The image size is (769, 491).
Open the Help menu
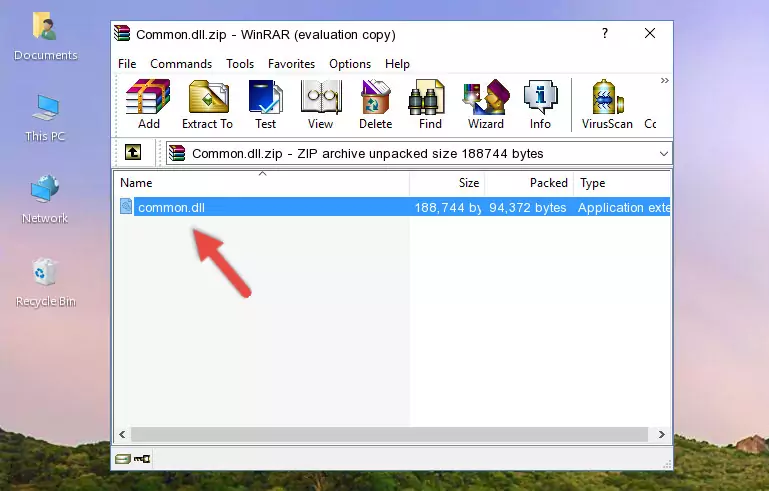click(x=397, y=64)
